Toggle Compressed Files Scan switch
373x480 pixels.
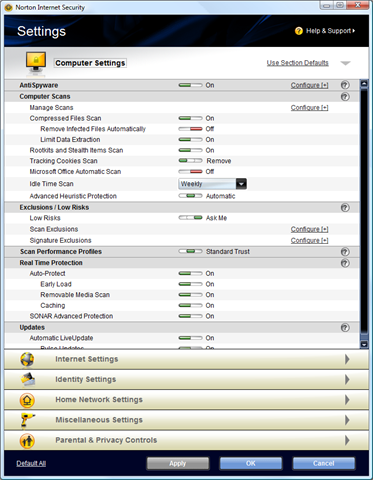(x=190, y=118)
